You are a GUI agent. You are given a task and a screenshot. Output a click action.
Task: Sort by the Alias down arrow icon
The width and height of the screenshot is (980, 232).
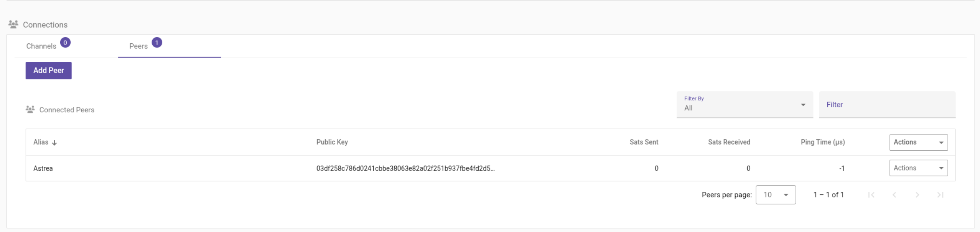pyautogui.click(x=54, y=143)
